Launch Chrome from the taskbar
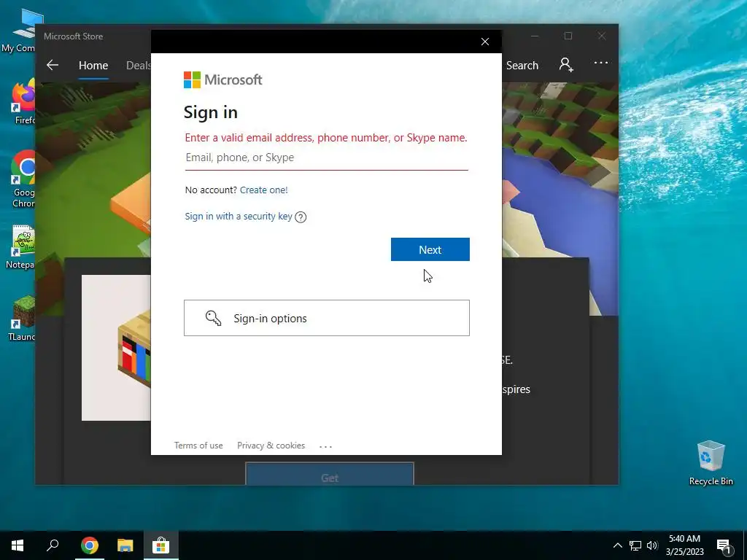This screenshot has width=747, height=560. [x=90, y=545]
